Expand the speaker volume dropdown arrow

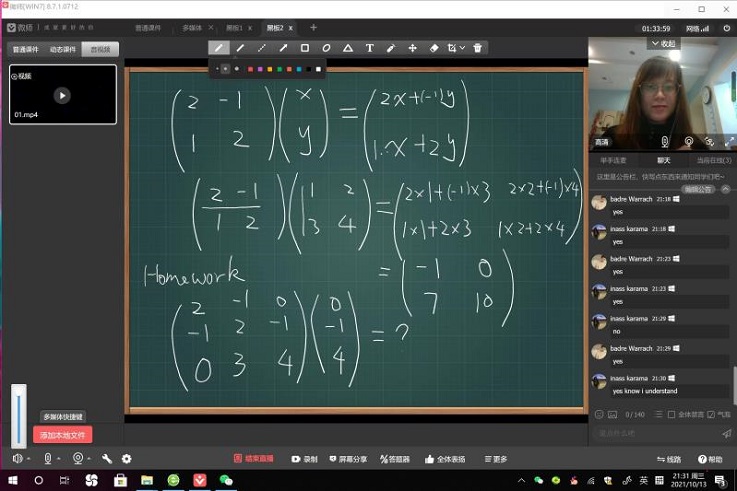(29, 459)
